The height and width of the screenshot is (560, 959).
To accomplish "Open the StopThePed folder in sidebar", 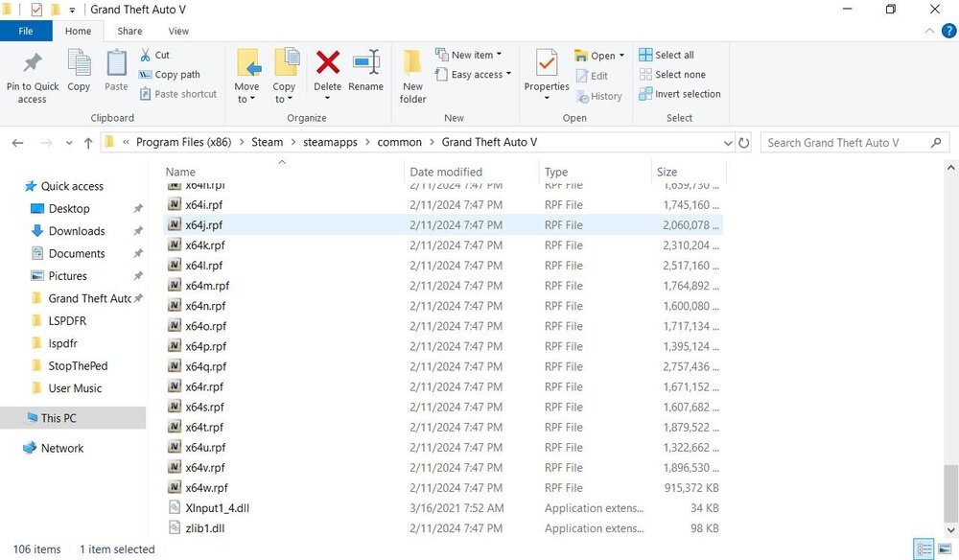I will click(78, 366).
